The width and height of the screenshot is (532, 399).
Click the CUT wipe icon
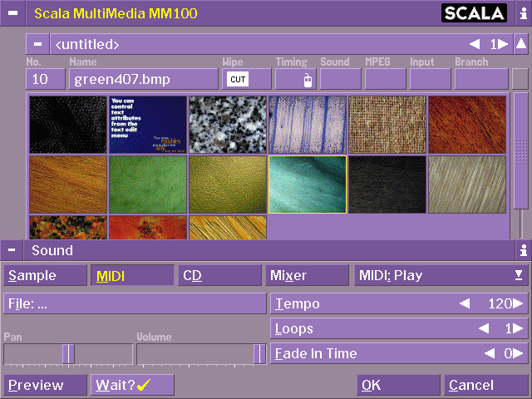tap(238, 80)
